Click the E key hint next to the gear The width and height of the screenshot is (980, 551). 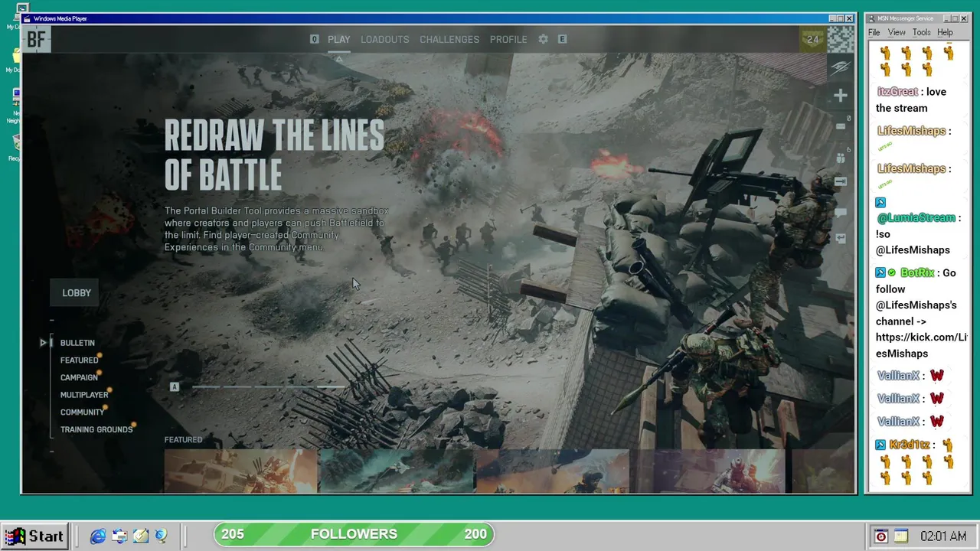563,39
